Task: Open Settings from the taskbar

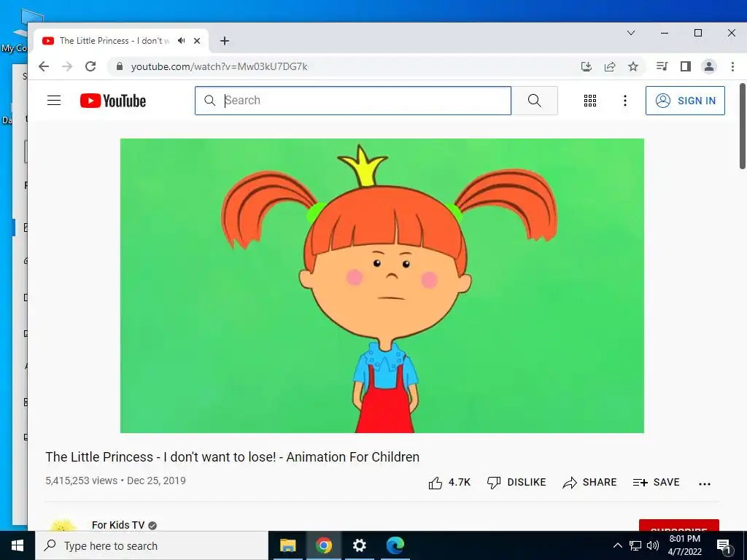Action: point(359,545)
